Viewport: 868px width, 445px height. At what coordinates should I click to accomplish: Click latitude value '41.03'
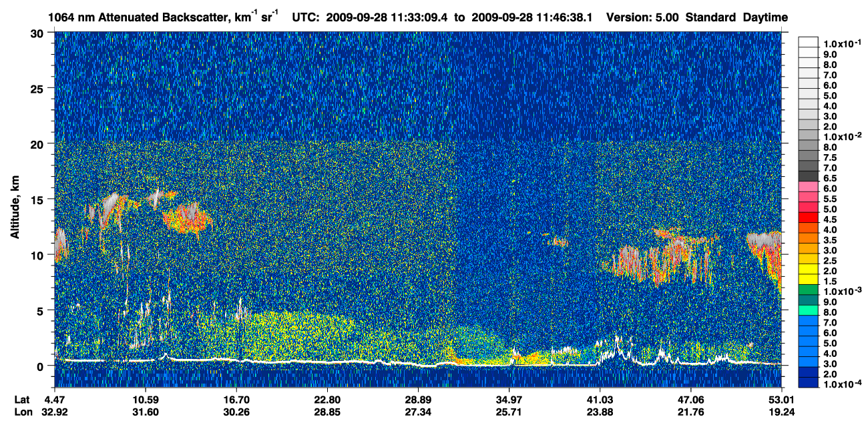(600, 399)
